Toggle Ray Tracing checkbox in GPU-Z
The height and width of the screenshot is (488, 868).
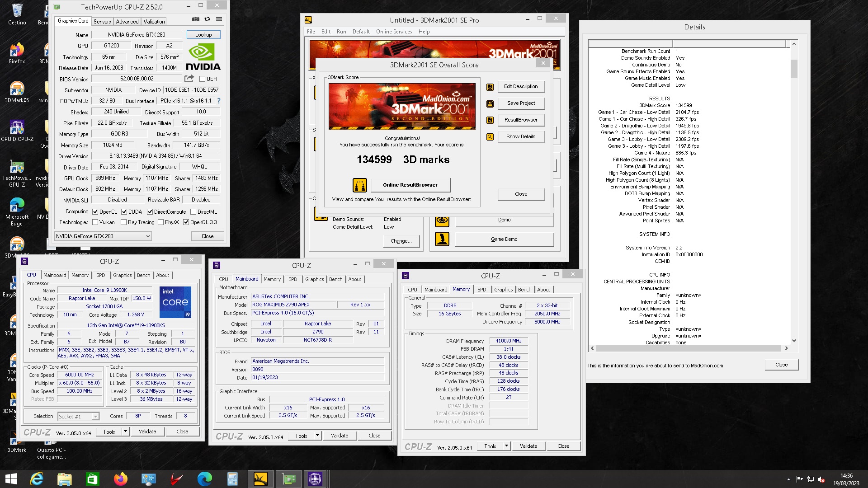tap(123, 222)
